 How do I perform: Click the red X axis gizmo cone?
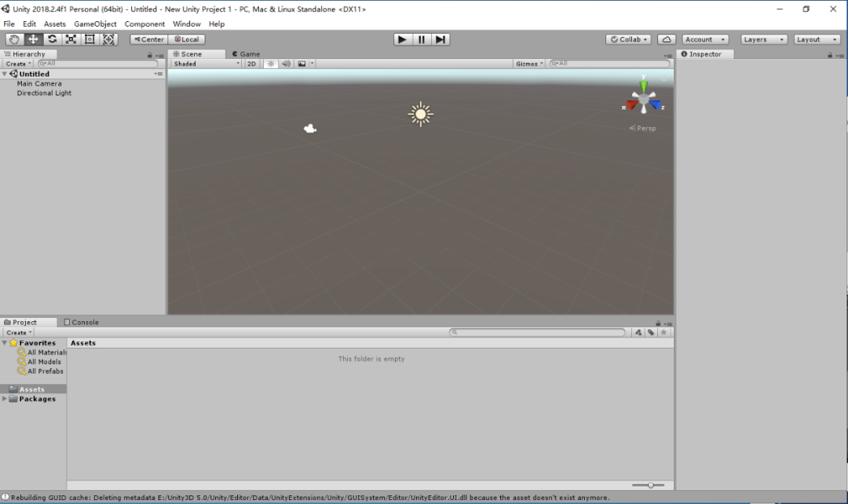[x=631, y=104]
